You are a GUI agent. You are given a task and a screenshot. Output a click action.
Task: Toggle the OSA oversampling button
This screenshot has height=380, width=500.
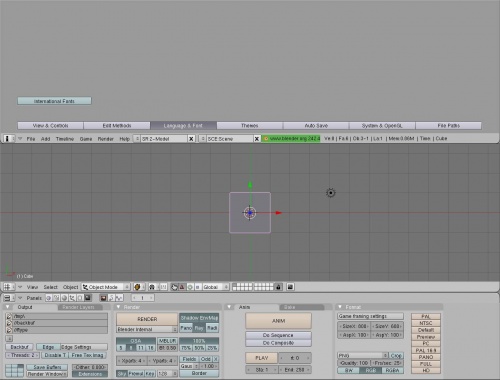click(x=136, y=341)
